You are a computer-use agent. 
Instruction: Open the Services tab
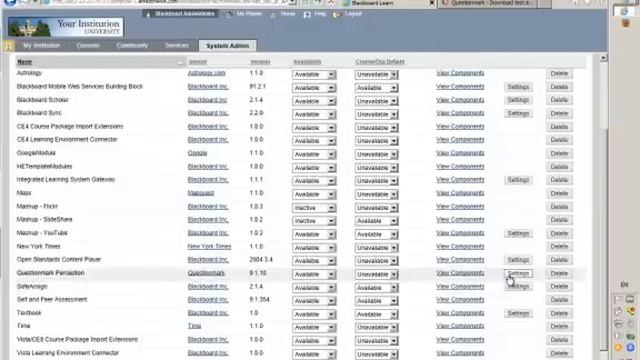(x=177, y=45)
